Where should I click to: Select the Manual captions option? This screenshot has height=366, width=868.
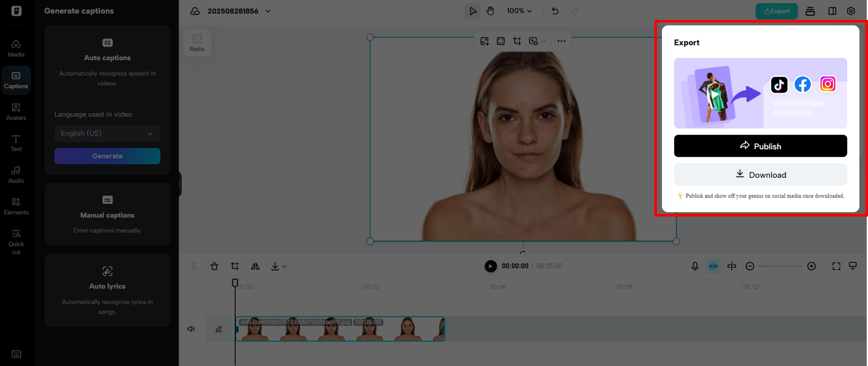tap(107, 214)
